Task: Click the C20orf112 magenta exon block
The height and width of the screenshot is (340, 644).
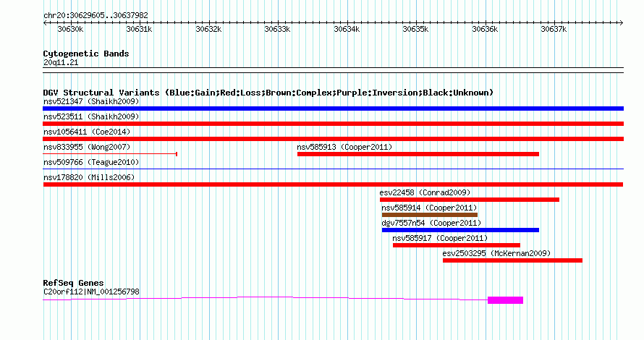Action: coord(505,300)
